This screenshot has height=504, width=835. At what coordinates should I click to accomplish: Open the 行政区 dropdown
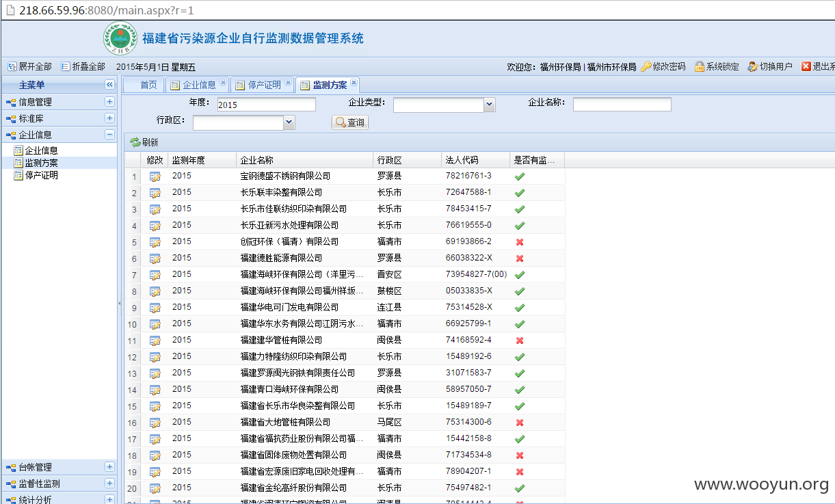[x=289, y=122]
